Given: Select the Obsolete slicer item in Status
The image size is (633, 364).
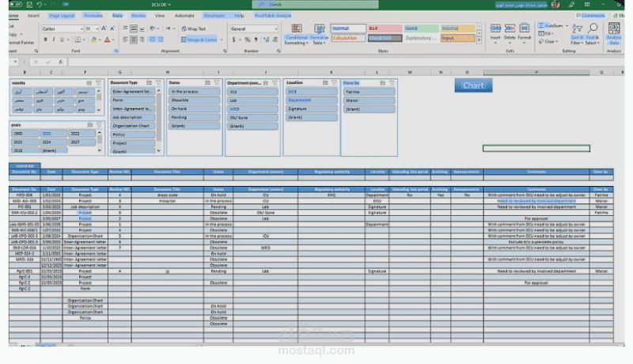Looking at the screenshot, I should coord(194,100).
